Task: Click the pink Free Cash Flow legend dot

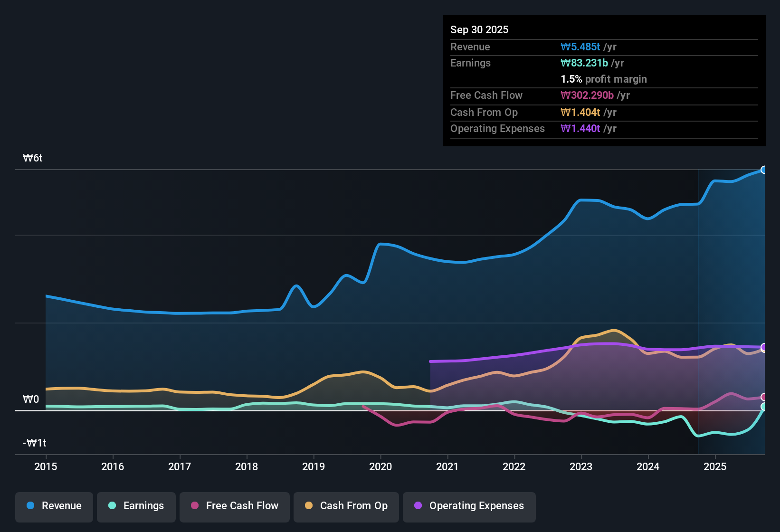Action: [195, 506]
